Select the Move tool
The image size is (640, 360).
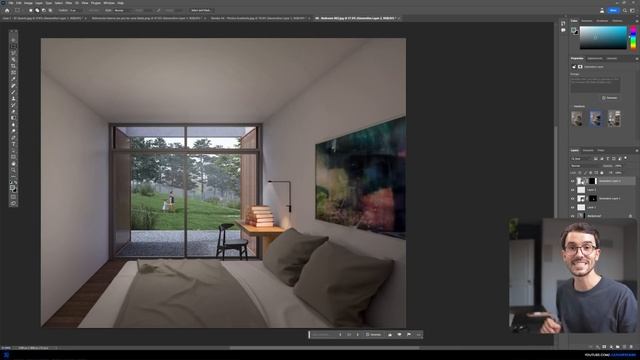[13, 40]
